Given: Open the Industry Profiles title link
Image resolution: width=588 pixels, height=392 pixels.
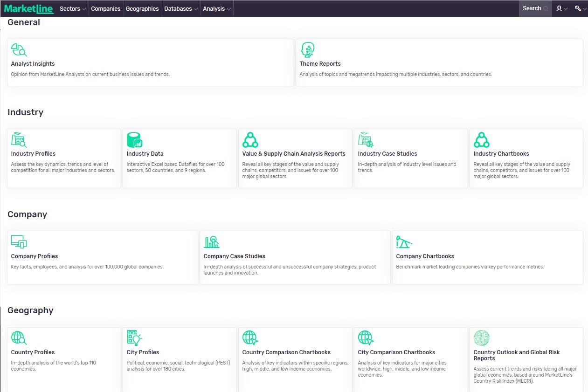Looking at the screenshot, I should click(x=34, y=154).
